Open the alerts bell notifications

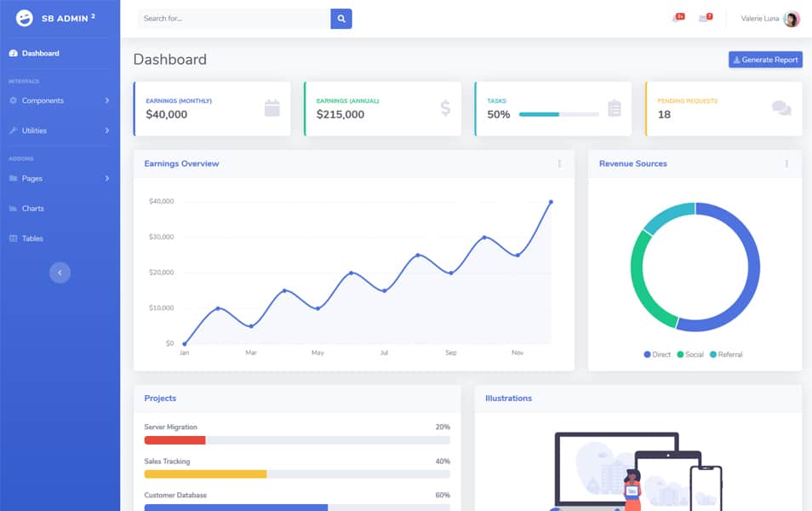pos(677,19)
